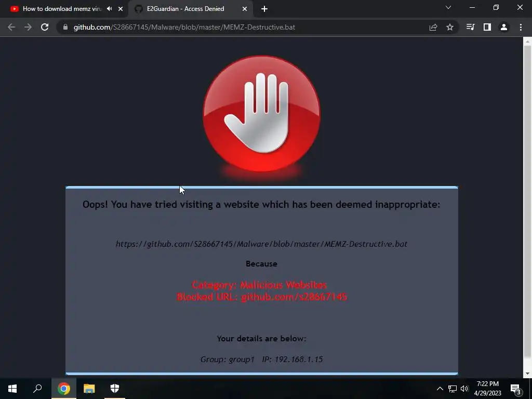The height and width of the screenshot is (399, 532).
Task: Close the YouTube memz tab
Action: pyautogui.click(x=121, y=9)
